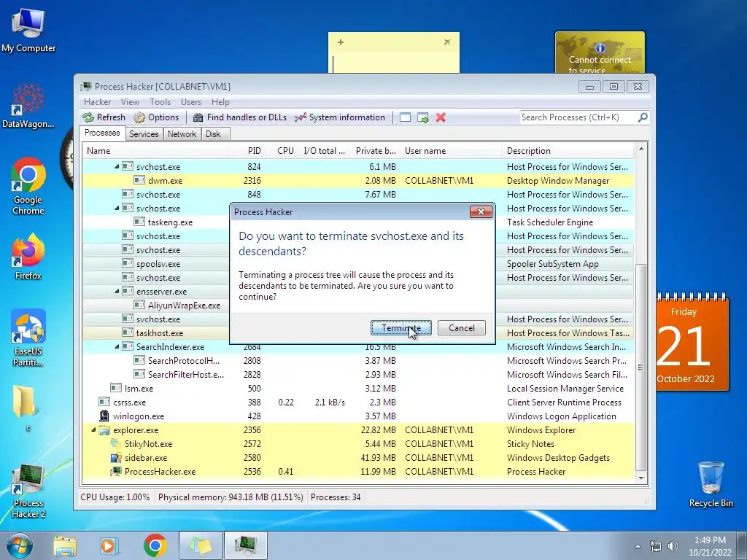The width and height of the screenshot is (747, 560).
Task: Open the Recycle Bin desktop icon
Action: [711, 484]
